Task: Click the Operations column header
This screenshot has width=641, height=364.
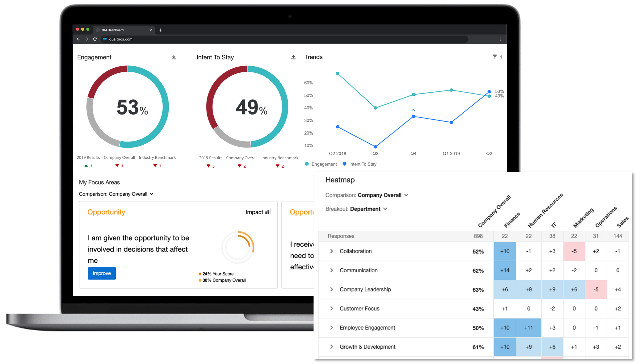Action: pyautogui.click(x=606, y=217)
